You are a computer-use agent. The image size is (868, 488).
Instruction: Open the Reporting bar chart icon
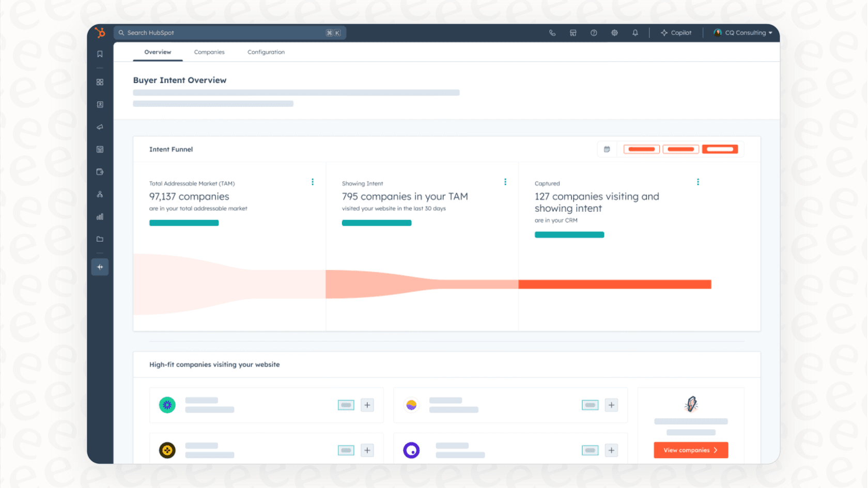coord(100,216)
